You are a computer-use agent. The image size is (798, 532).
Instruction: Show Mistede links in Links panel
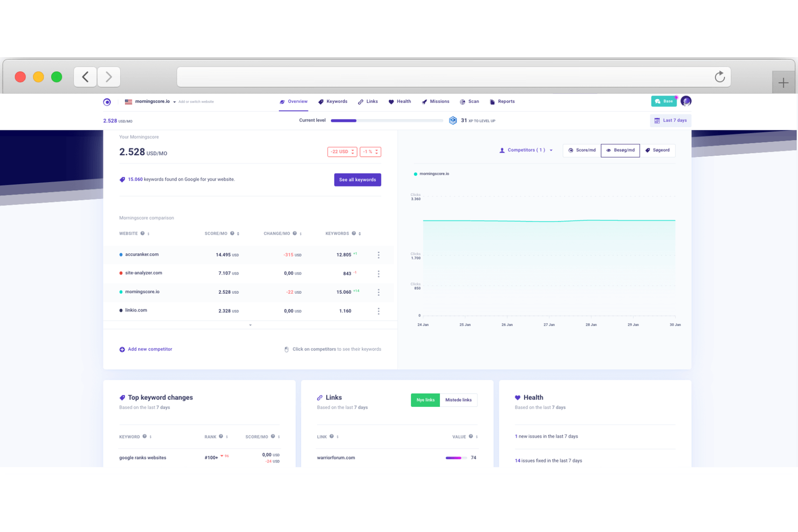click(459, 399)
